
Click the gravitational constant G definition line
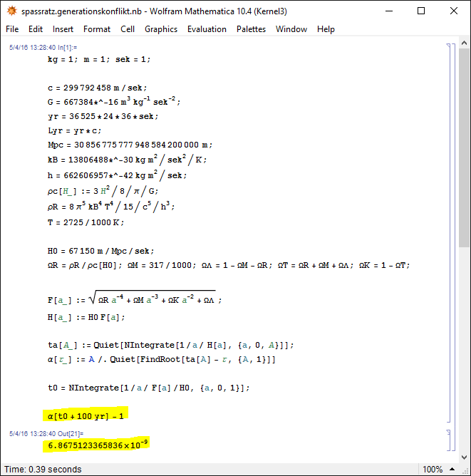click(x=114, y=101)
